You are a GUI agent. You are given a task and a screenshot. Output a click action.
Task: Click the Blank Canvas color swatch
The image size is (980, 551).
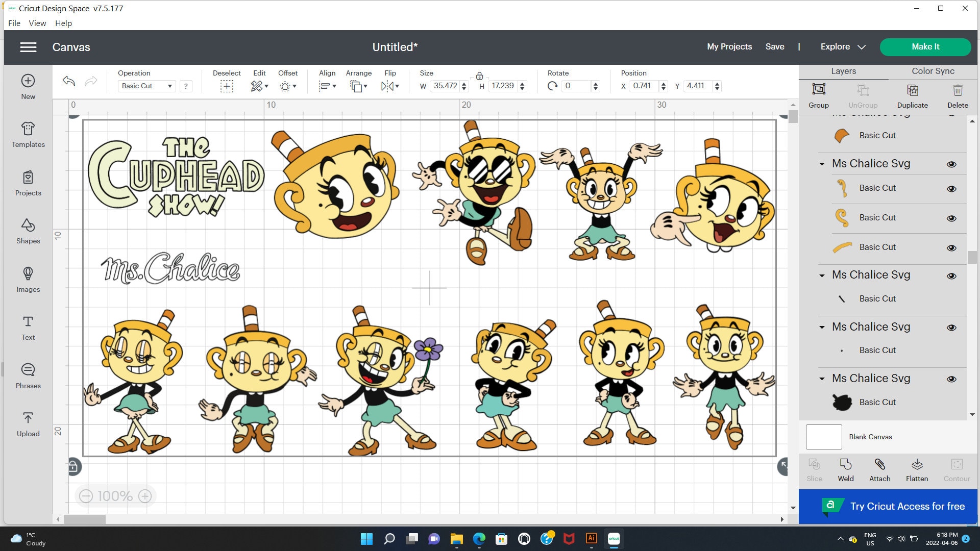(823, 437)
